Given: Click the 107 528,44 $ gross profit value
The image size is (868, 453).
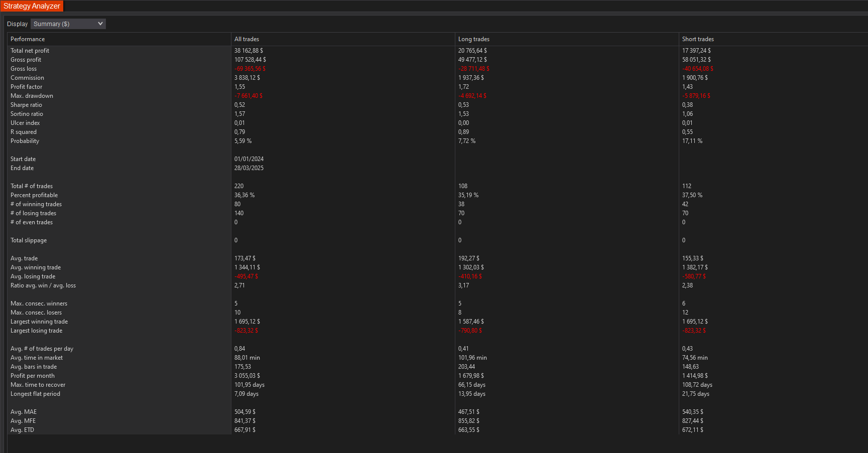Looking at the screenshot, I should coord(250,60).
